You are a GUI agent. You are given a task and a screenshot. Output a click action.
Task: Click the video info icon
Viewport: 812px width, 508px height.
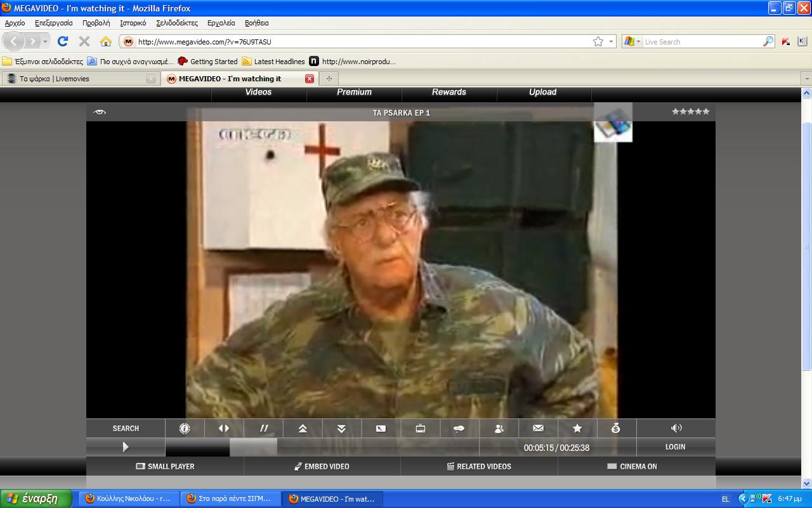(x=185, y=429)
